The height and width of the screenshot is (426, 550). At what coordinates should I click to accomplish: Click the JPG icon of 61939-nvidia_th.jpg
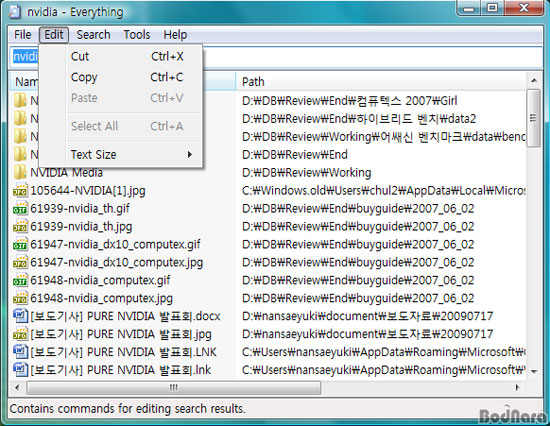20,226
